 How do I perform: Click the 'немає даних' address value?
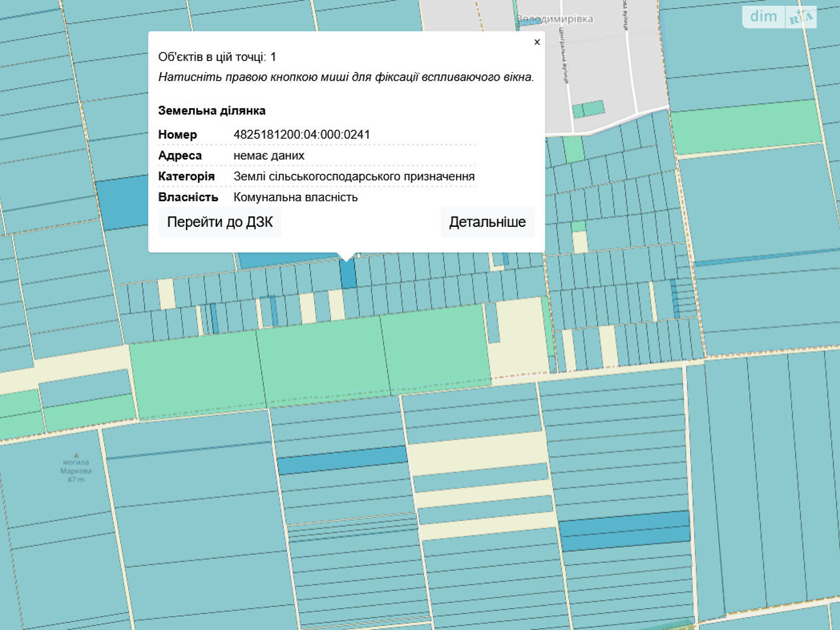click(269, 155)
